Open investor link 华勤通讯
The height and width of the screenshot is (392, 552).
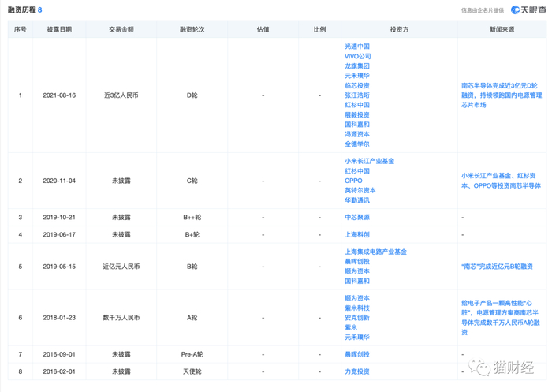[357, 200]
